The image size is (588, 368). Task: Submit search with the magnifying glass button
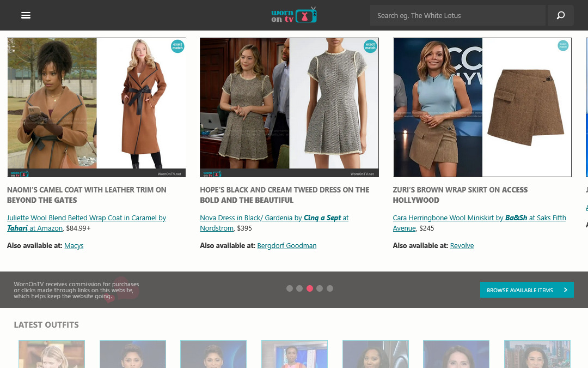pos(561,15)
